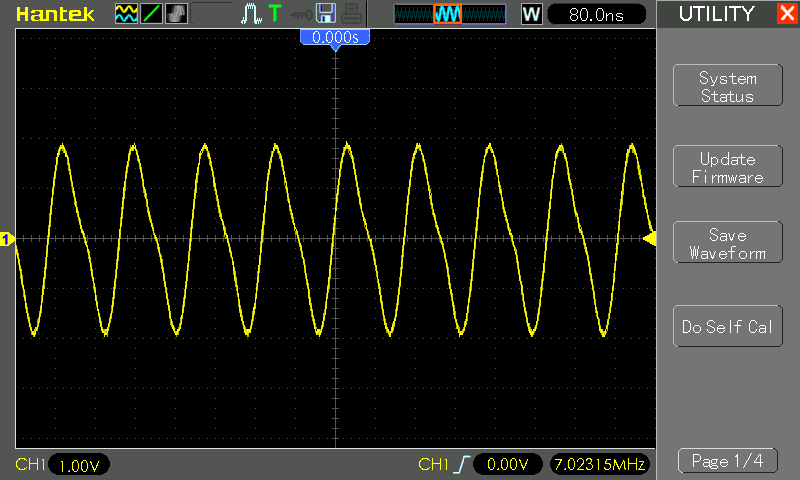
Task: Start Do Self Cal
Action: [728, 326]
